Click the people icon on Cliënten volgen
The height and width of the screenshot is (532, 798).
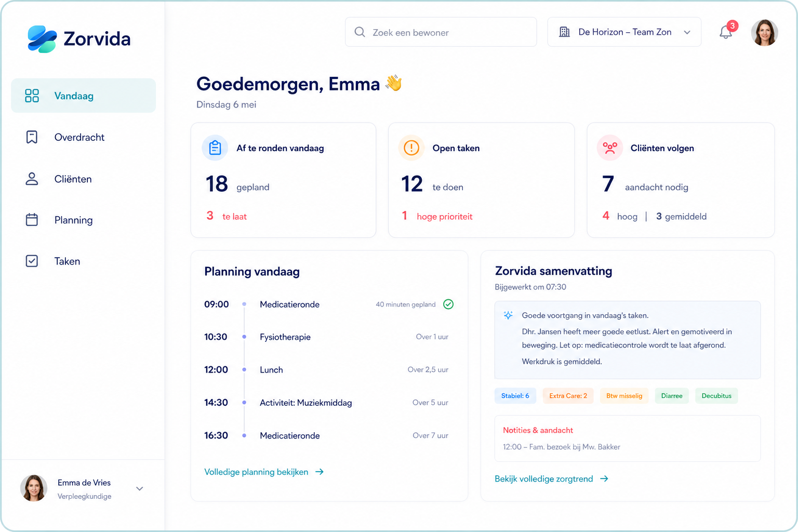pos(610,148)
